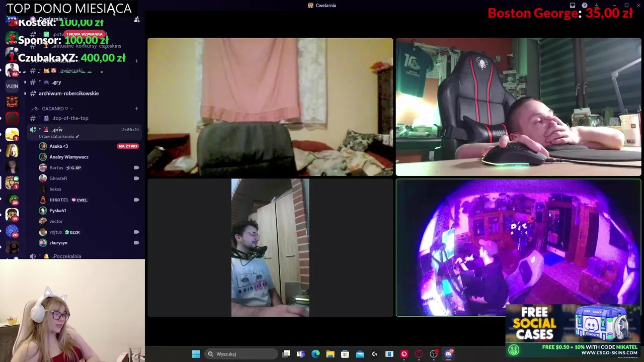644x362 pixels.
Task: Focus the gaming chair webcam tile
Action: point(518,107)
